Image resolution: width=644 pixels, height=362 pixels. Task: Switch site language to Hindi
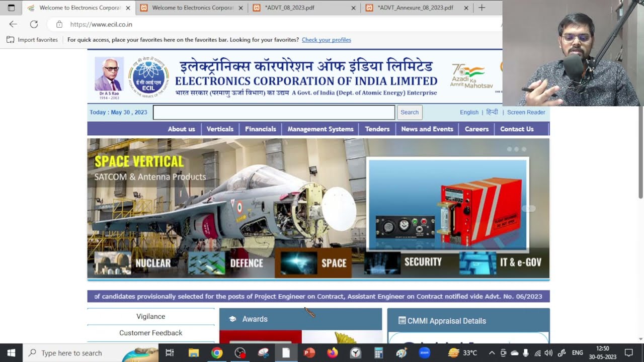492,112
